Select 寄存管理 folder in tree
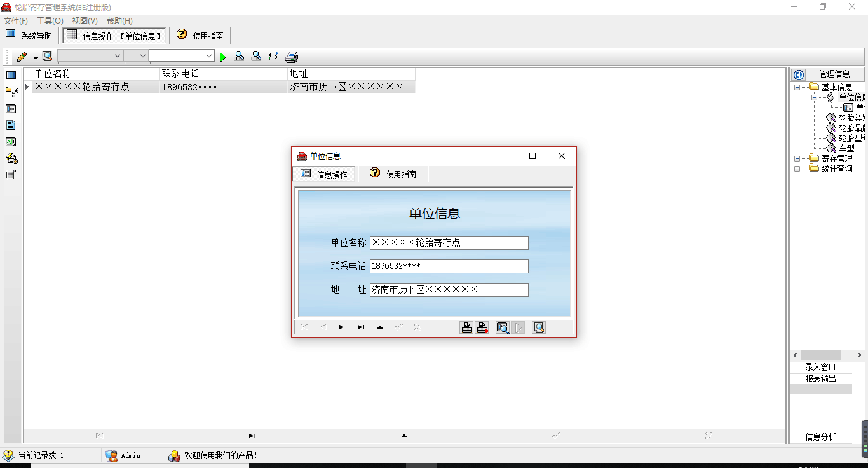868x468 pixels. click(x=837, y=158)
